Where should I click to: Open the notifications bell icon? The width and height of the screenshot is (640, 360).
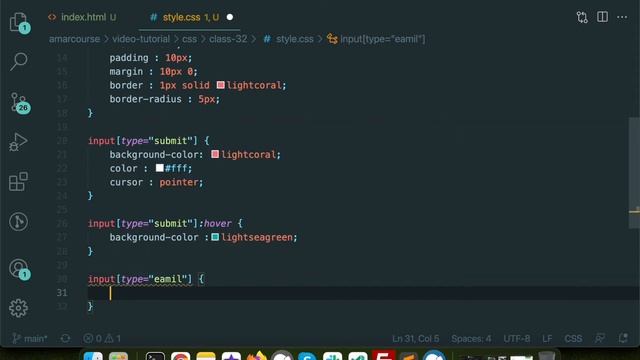point(623,338)
